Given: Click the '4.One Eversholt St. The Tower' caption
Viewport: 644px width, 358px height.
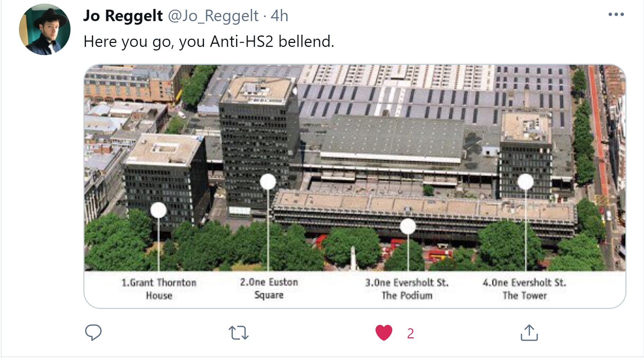Looking at the screenshot, I should tap(525, 289).
